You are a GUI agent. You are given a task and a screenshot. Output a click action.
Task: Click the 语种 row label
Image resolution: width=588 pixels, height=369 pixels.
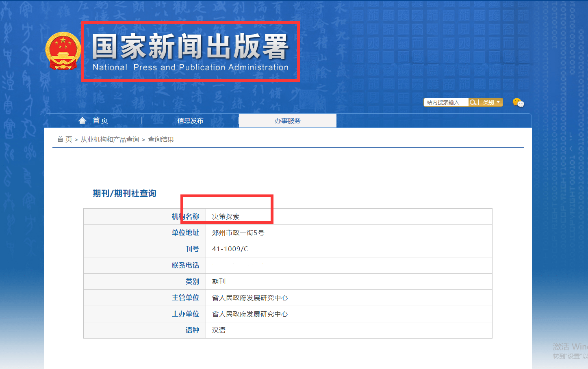[192, 330]
